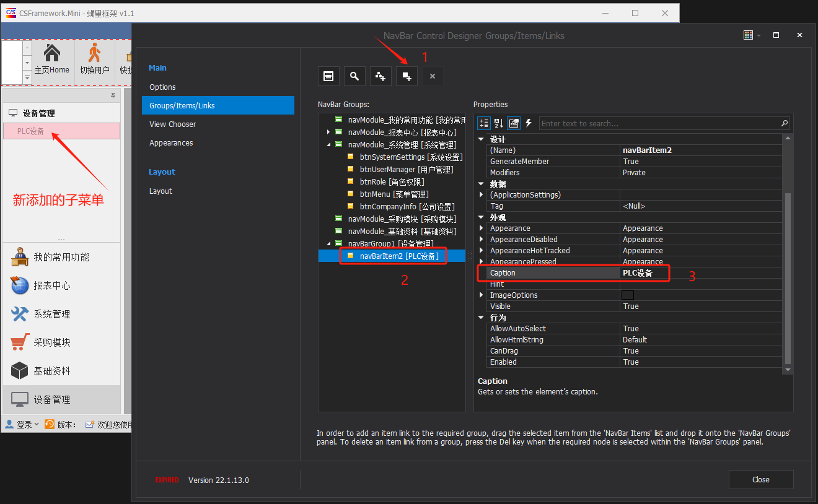Select btnMenu [菜单管理] item
Screen dimensions: 818x504
[x=394, y=194]
